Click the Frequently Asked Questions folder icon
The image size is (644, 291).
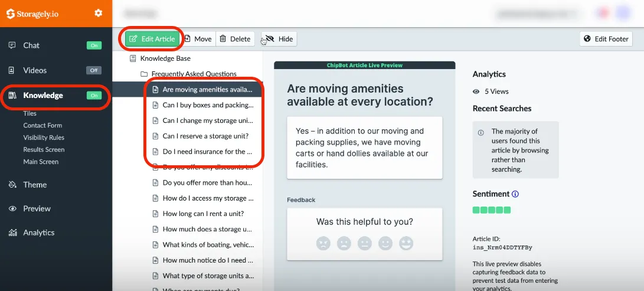[144, 74]
